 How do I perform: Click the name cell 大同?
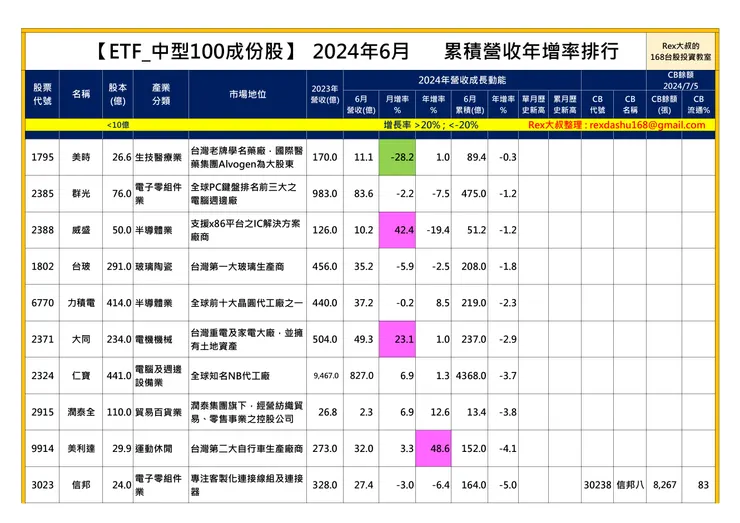[x=81, y=339]
